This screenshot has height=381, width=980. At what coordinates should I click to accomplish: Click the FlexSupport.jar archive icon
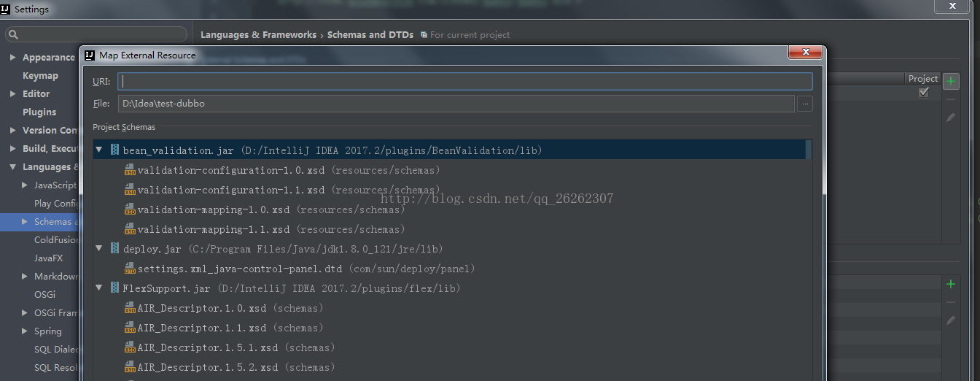(x=115, y=288)
